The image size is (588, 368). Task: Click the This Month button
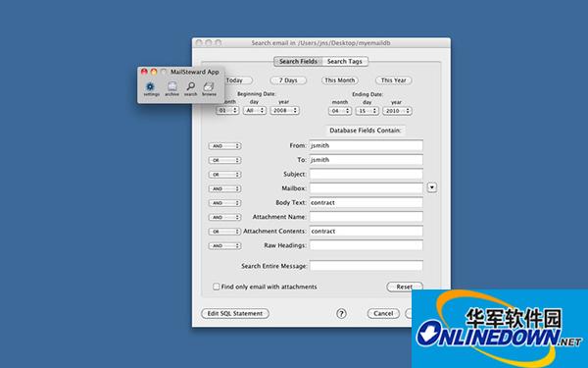pyautogui.click(x=339, y=80)
